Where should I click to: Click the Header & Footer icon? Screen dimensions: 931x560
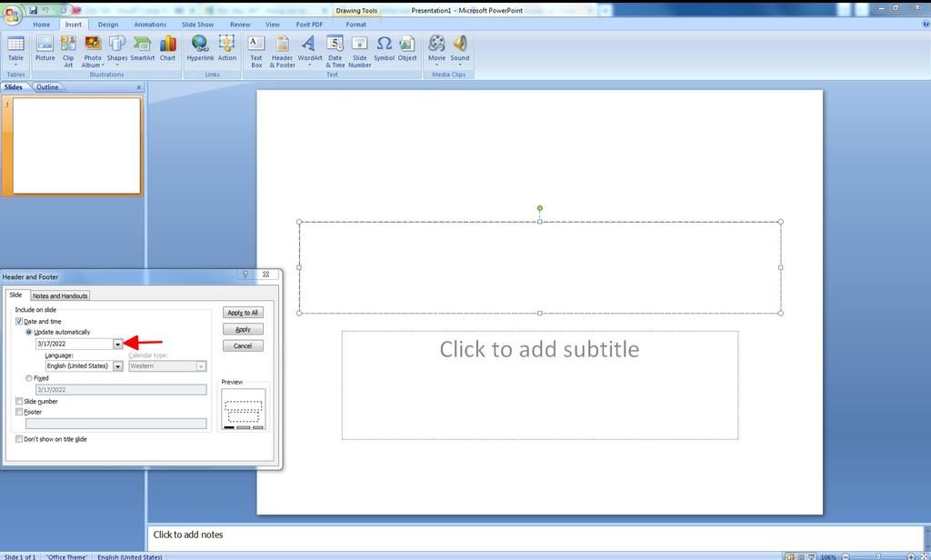click(x=282, y=44)
